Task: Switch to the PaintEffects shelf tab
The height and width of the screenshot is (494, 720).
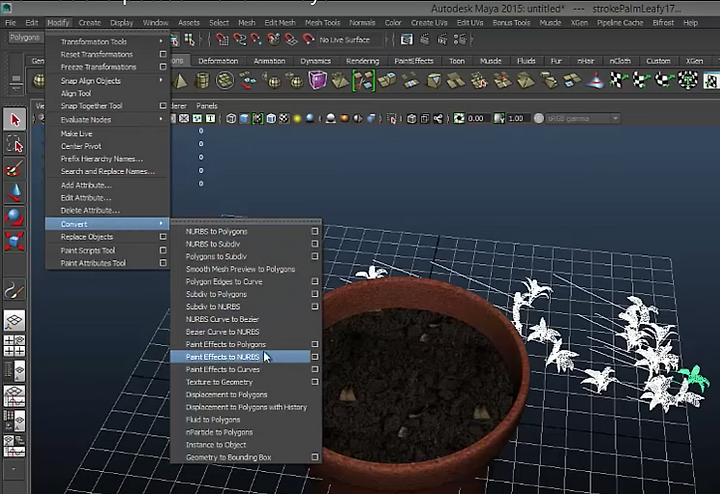Action: coord(414,61)
